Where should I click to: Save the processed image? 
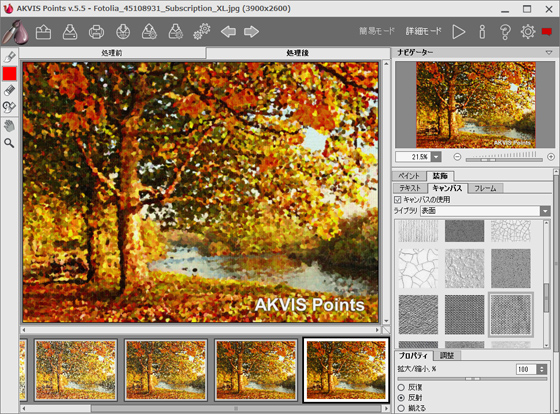pyautogui.click(x=70, y=32)
